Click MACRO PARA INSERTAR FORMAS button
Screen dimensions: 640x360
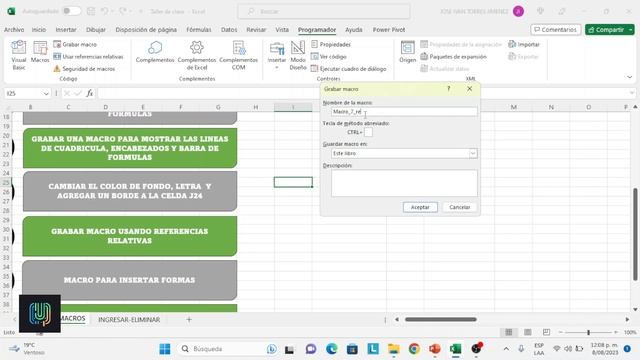point(130,280)
